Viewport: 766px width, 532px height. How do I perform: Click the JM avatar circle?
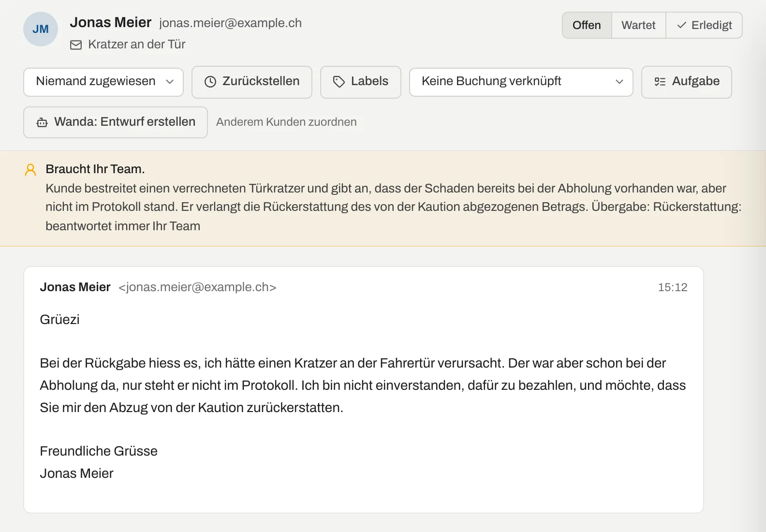tap(41, 29)
